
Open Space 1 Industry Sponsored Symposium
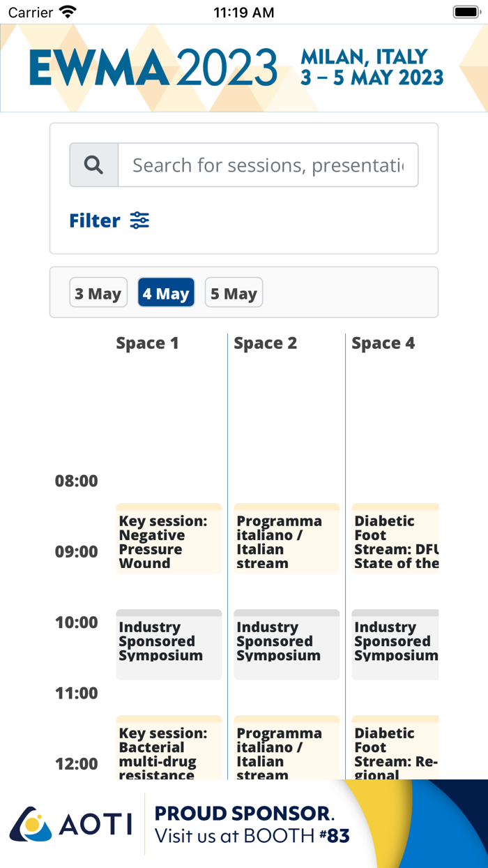(169, 645)
